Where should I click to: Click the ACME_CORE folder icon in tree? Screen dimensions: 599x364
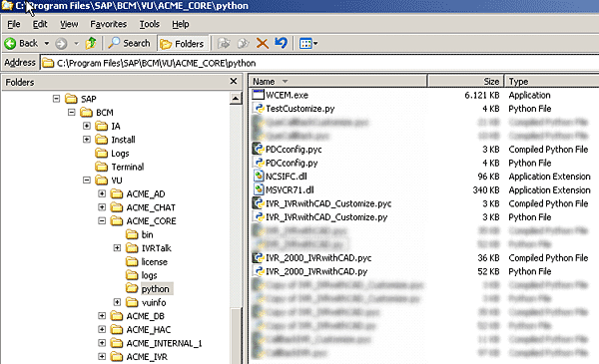tap(117, 221)
